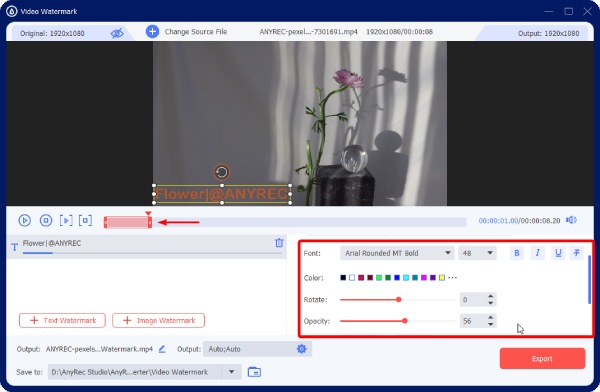
Task: Delete the Flower|@ANYREC watermark with trash icon
Action: click(x=279, y=243)
